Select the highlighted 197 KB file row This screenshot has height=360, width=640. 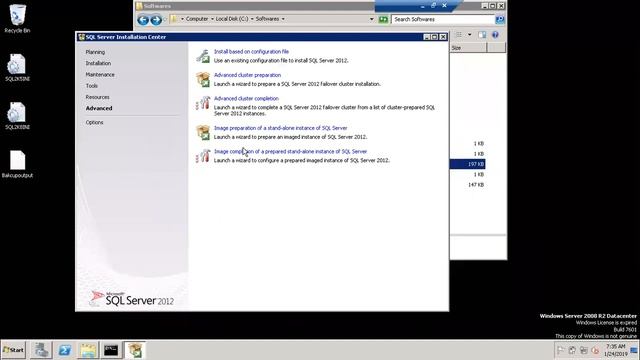(x=467, y=164)
